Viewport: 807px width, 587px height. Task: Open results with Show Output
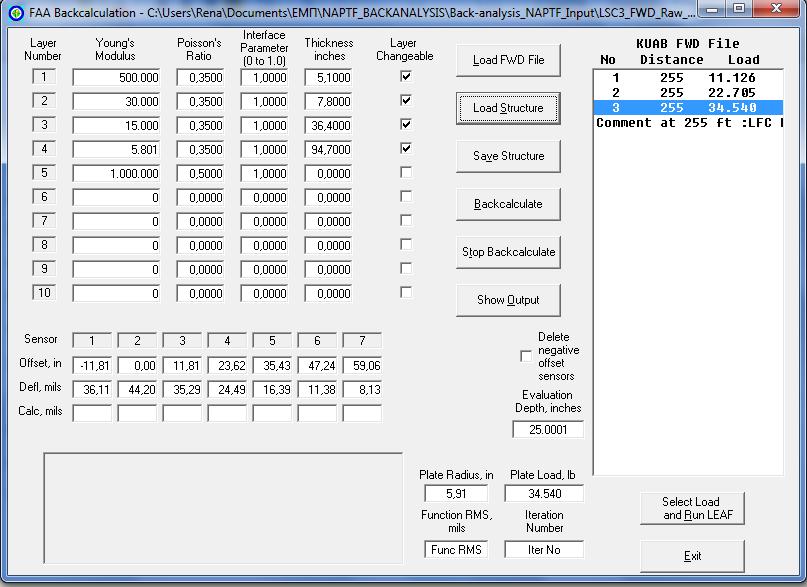tap(508, 300)
